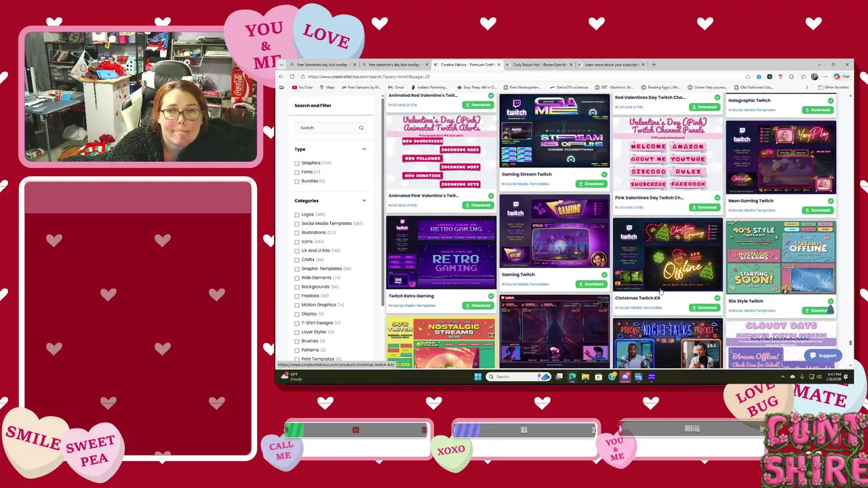
Task: Click the green checkmark on Neon Gaming Twitch
Action: [831, 201]
